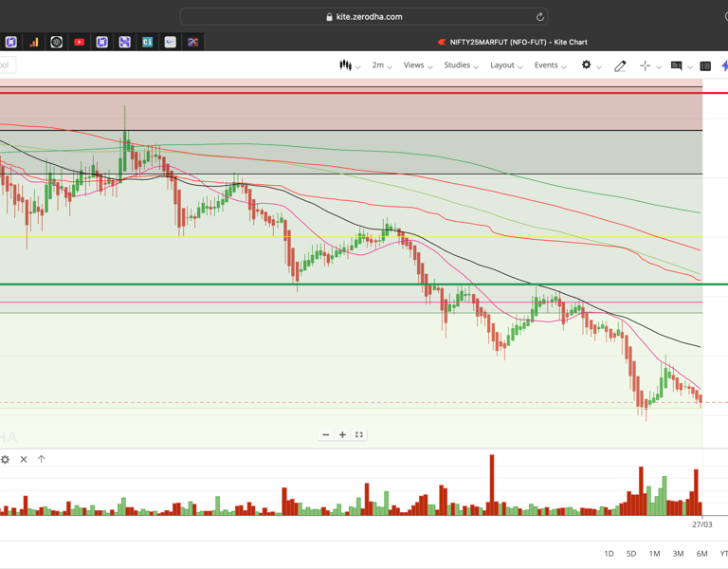The image size is (728, 569).
Task: Select the 1M range
Action: 654,554
